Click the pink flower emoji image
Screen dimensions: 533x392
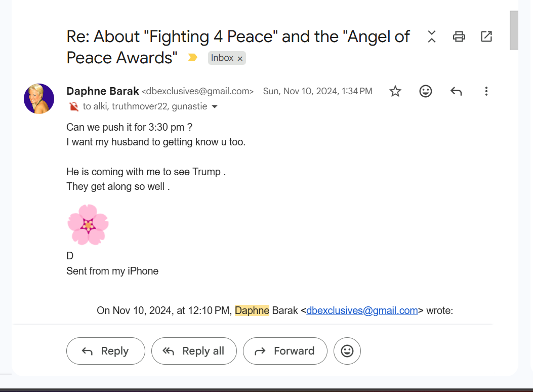(x=88, y=225)
